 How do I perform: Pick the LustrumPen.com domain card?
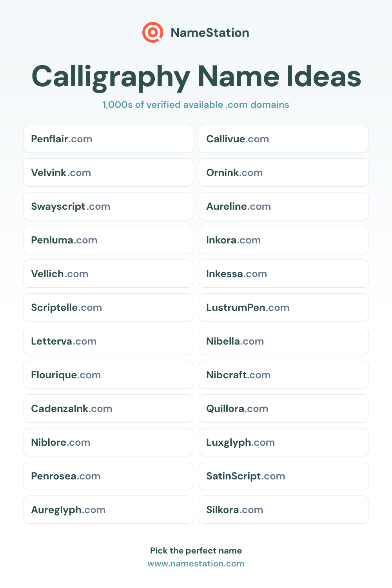click(283, 307)
